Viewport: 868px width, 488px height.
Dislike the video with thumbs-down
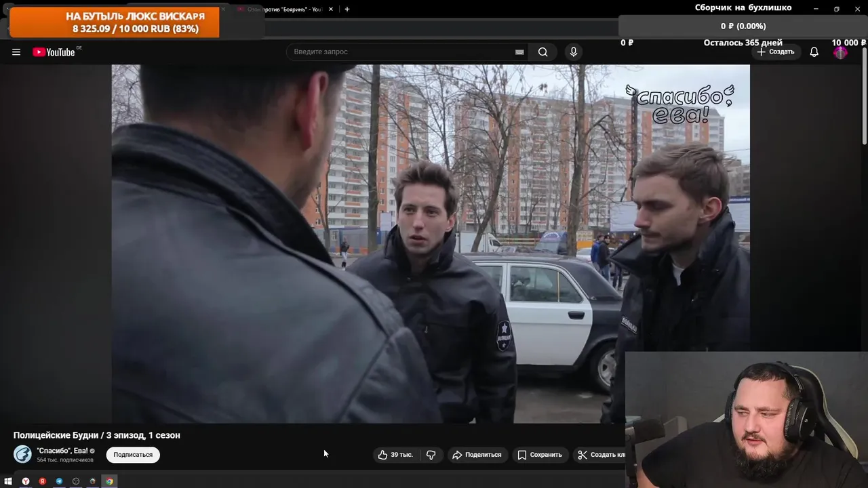pos(431,455)
